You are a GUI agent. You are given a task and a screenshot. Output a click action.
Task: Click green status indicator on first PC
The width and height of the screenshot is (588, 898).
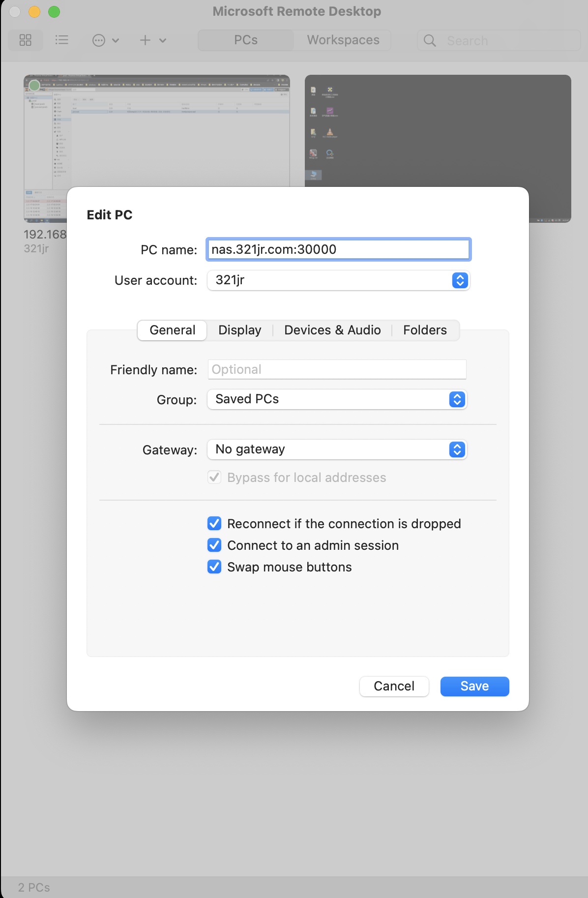34,86
